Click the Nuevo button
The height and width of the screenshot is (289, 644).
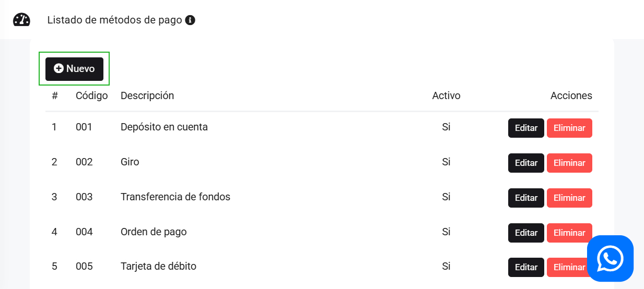(x=74, y=69)
